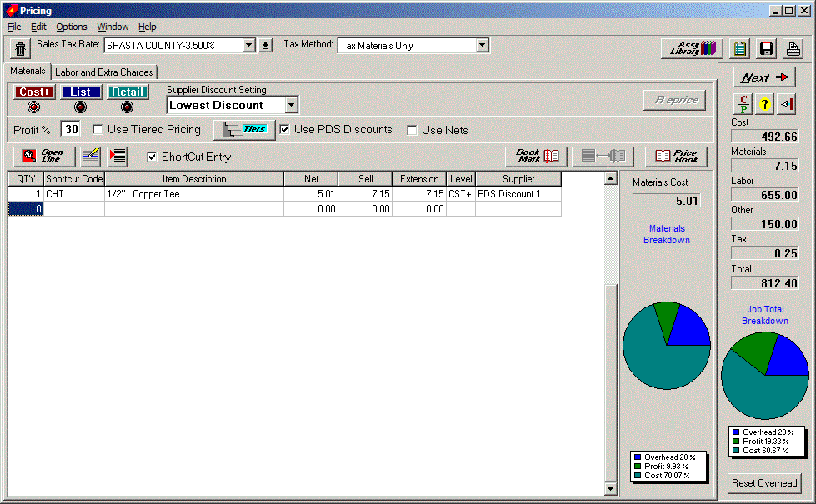
Task: Click the C/P cost-price icon
Action: click(743, 103)
